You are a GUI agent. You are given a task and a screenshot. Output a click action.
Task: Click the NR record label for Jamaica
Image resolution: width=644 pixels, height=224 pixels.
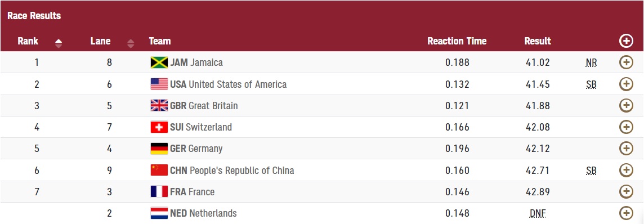(x=592, y=63)
